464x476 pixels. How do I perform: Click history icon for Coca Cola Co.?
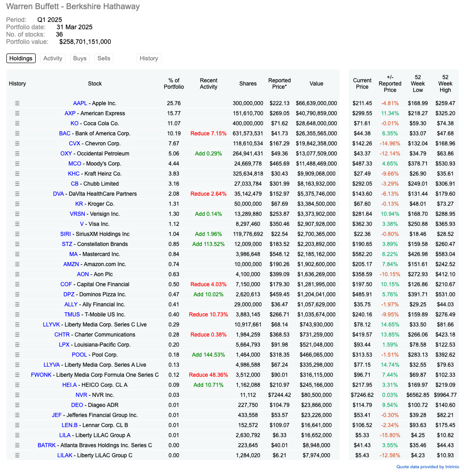tap(17, 123)
